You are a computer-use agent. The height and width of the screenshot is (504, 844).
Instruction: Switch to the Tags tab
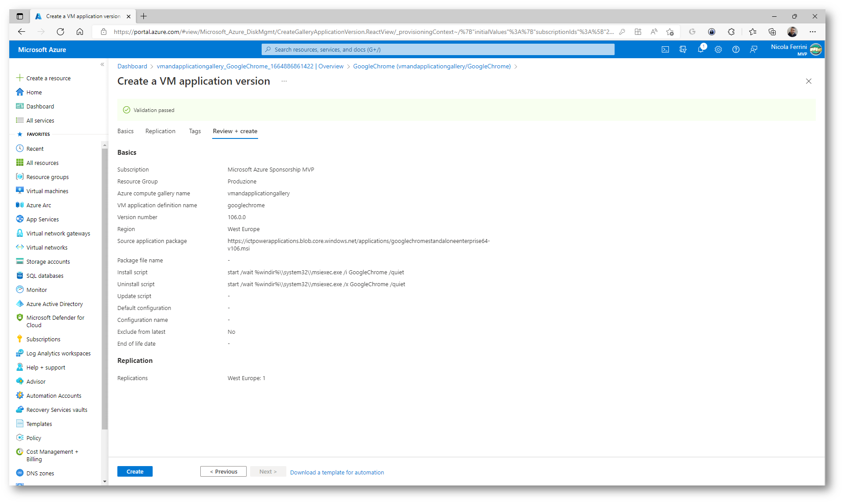coord(195,131)
